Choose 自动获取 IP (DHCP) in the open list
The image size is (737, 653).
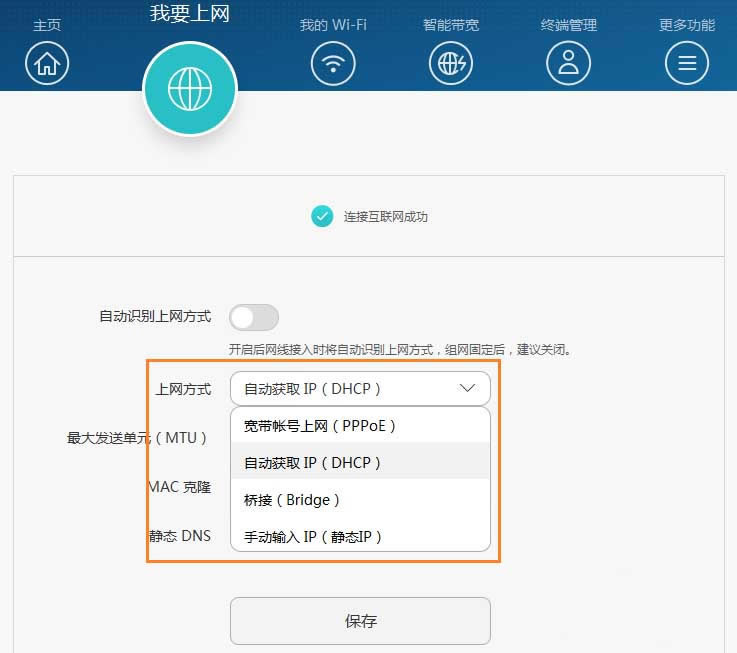point(314,463)
